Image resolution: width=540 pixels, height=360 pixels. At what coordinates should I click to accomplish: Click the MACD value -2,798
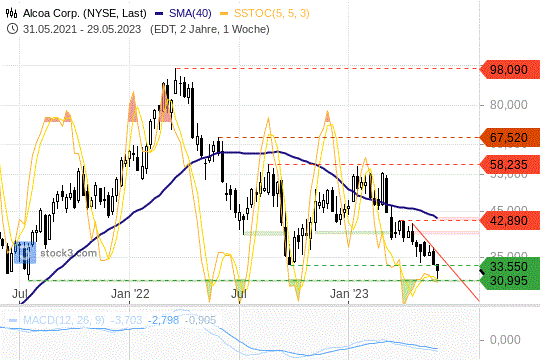pyautogui.click(x=163, y=320)
